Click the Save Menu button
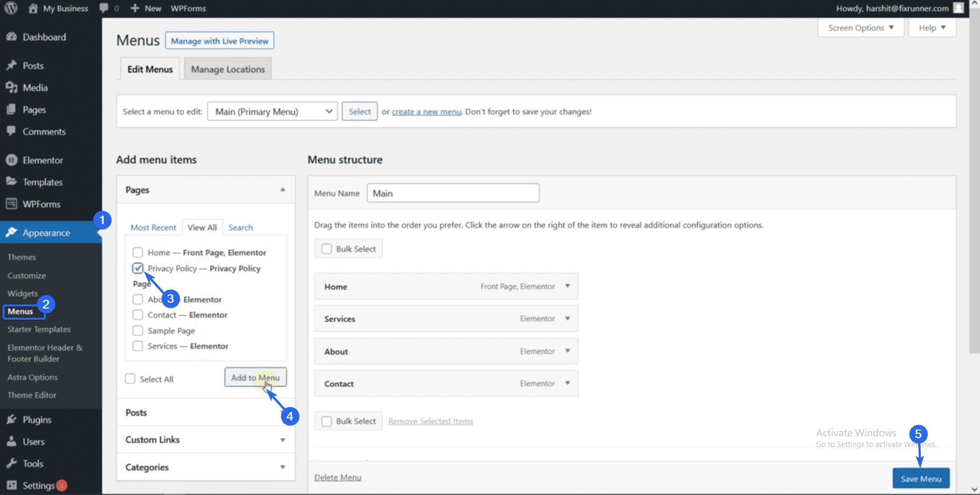This screenshot has height=495, width=980. point(921,479)
